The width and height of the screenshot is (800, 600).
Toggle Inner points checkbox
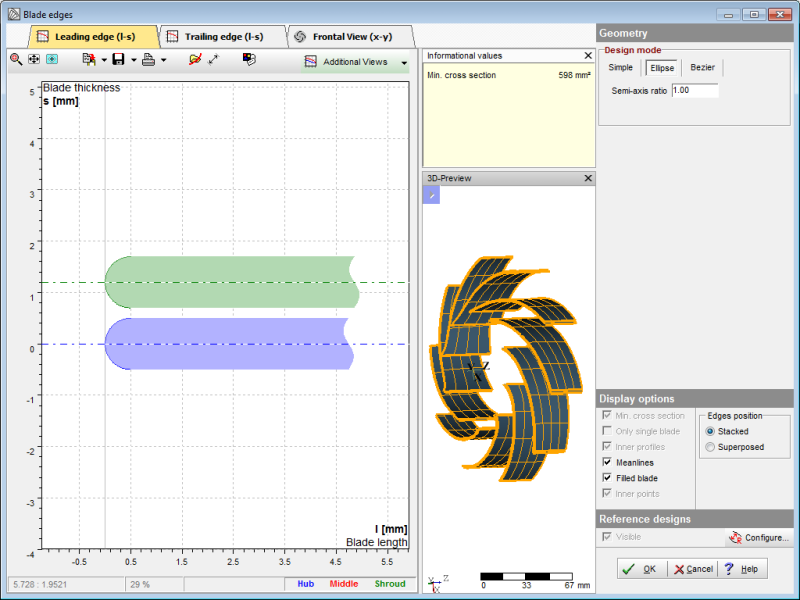click(607, 493)
